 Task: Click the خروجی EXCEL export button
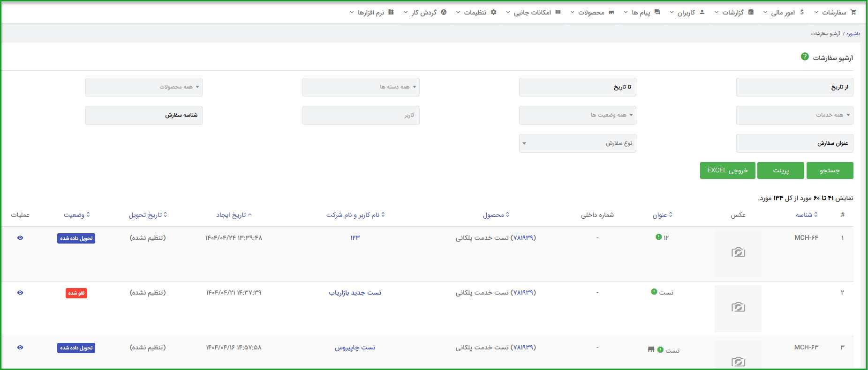click(x=727, y=170)
